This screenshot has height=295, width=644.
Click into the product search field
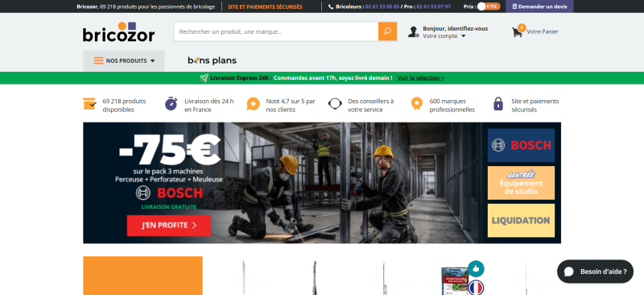coord(275,31)
